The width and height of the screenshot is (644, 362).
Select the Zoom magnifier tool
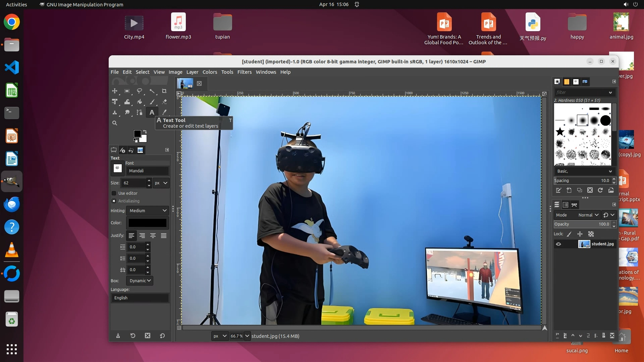[115, 123]
